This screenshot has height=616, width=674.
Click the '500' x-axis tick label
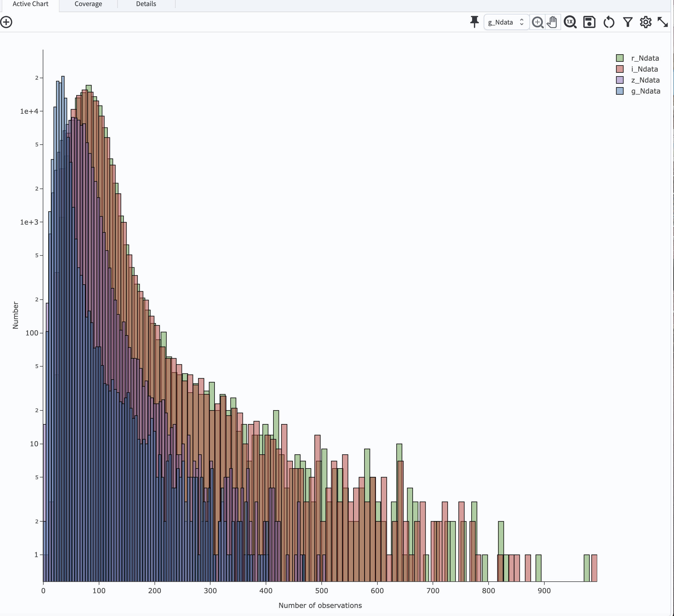coord(322,591)
